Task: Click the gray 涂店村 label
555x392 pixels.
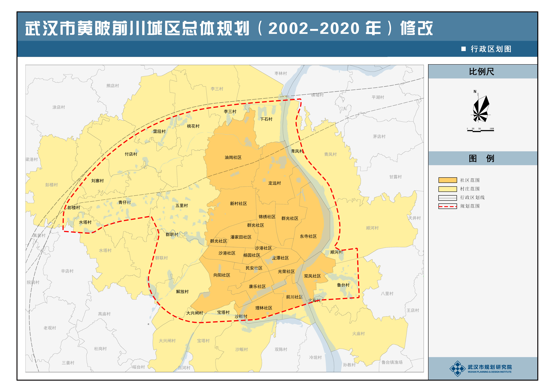Action: coord(59,107)
